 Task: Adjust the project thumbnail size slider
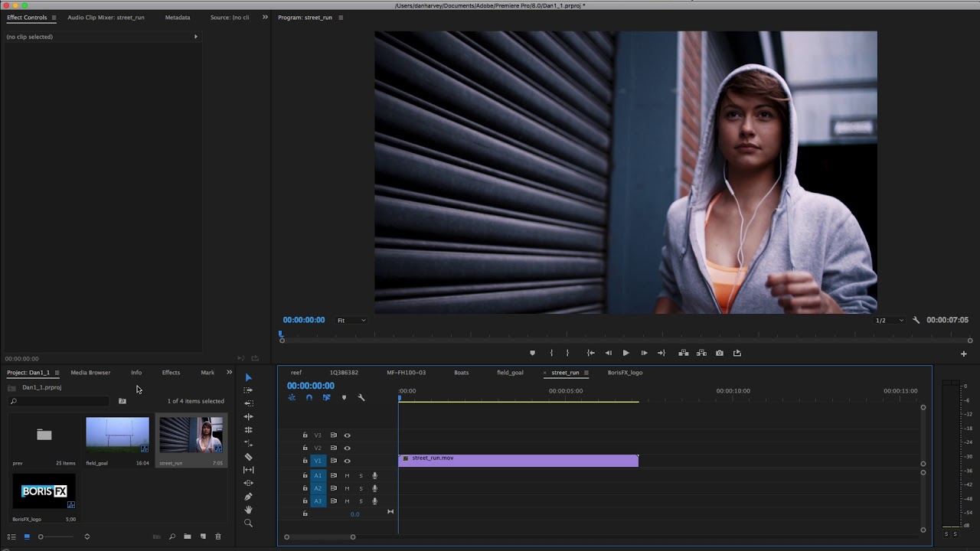click(41, 536)
